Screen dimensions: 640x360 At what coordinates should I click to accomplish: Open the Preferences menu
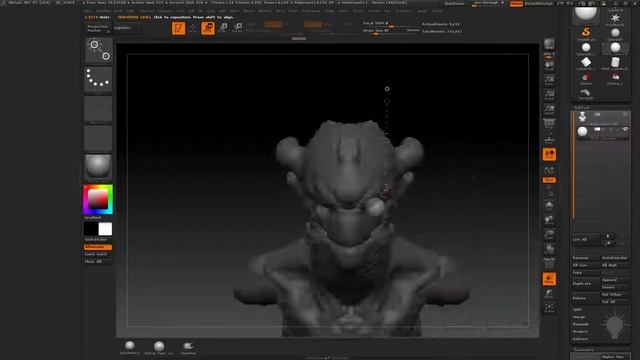(311, 11)
